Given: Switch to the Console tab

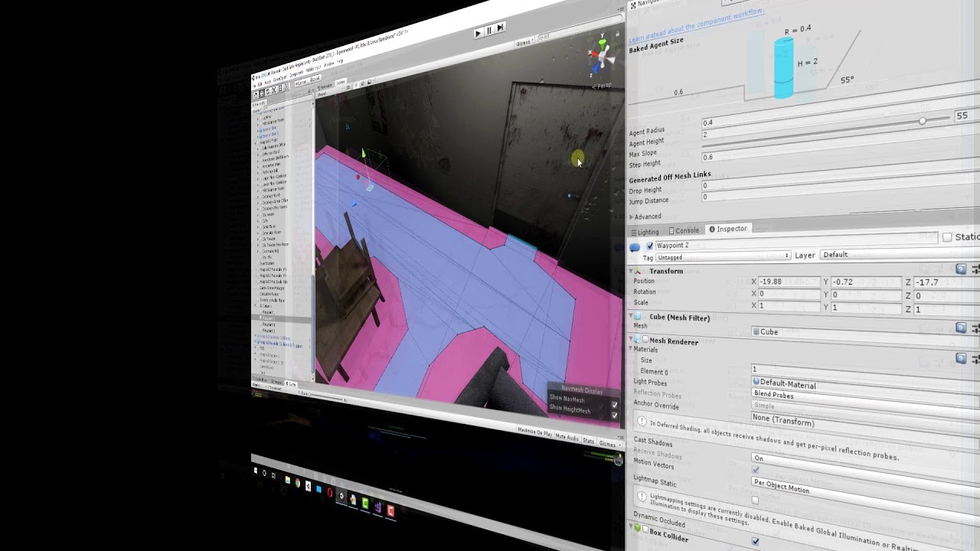Looking at the screenshot, I should click(684, 230).
